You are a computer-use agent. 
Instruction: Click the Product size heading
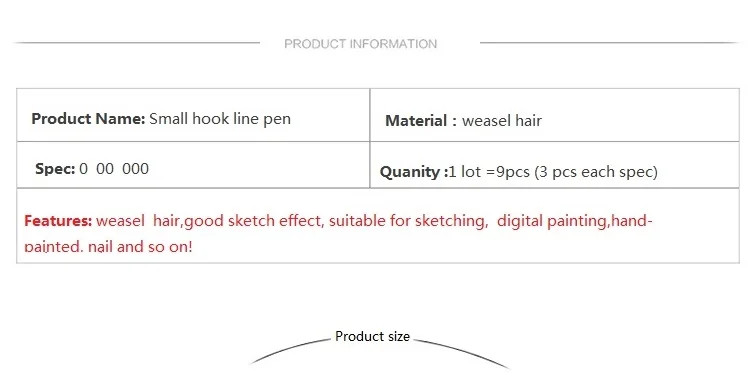pyautogui.click(x=372, y=336)
